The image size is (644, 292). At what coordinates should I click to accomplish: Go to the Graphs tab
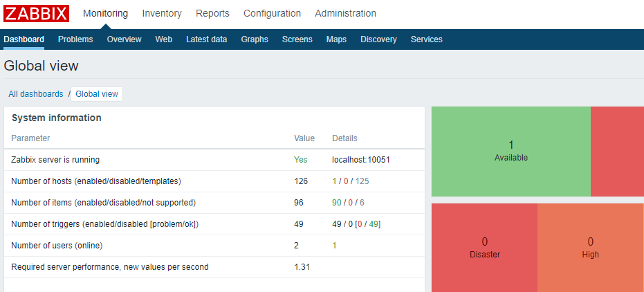(x=255, y=39)
